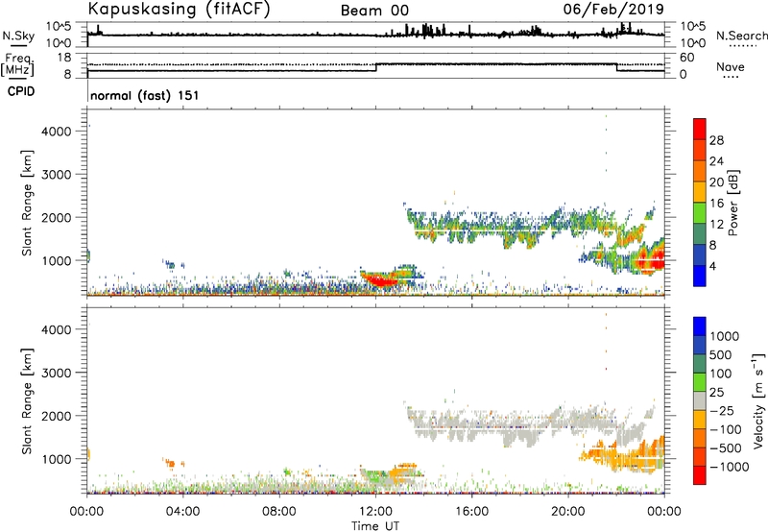The width and height of the screenshot is (768, 532).
Task: Click the red high-power patch near 12:00
Action: (383, 280)
